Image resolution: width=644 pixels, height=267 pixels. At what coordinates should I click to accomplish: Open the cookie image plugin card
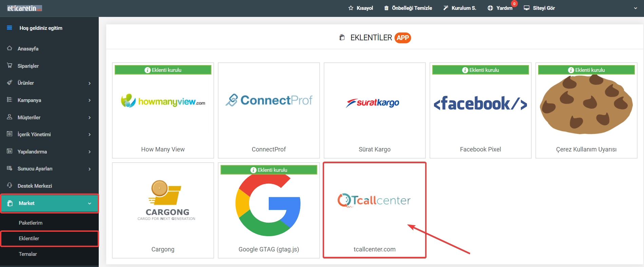[586, 104]
